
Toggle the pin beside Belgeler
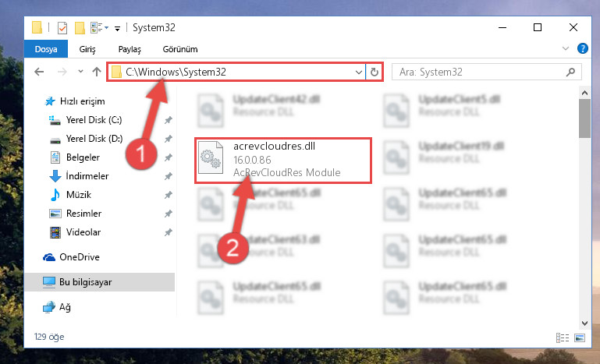click(x=168, y=157)
